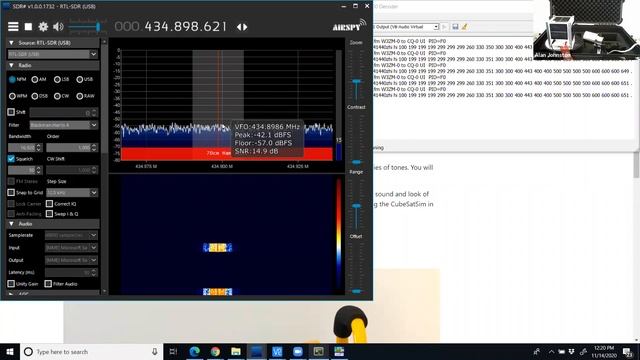Adjust the Range slider
This screenshot has width=640, height=360.
point(356,206)
